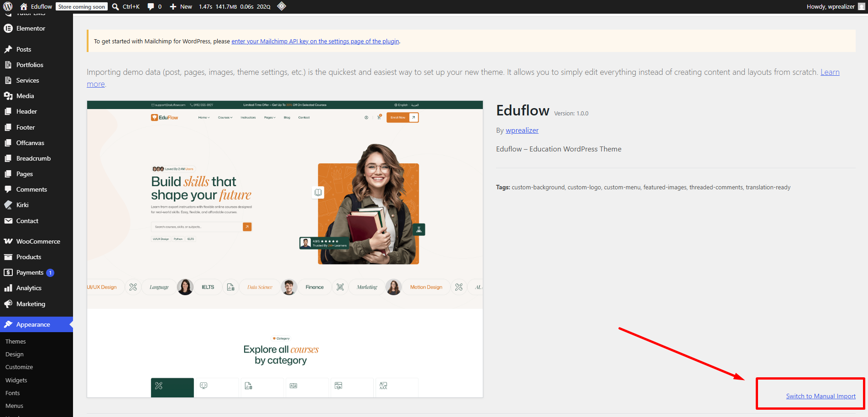Click the Breadcrumb sidebar icon
The height and width of the screenshot is (417, 868).
click(x=8, y=158)
